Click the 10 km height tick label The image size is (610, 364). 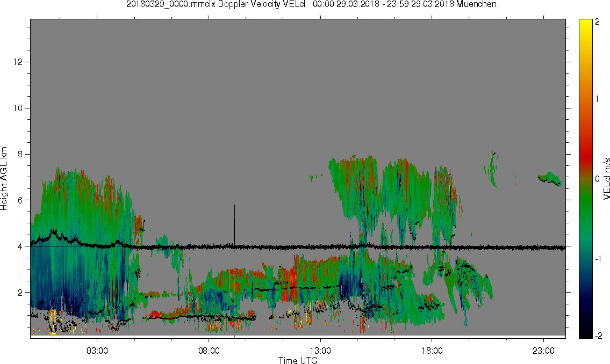tap(18, 108)
